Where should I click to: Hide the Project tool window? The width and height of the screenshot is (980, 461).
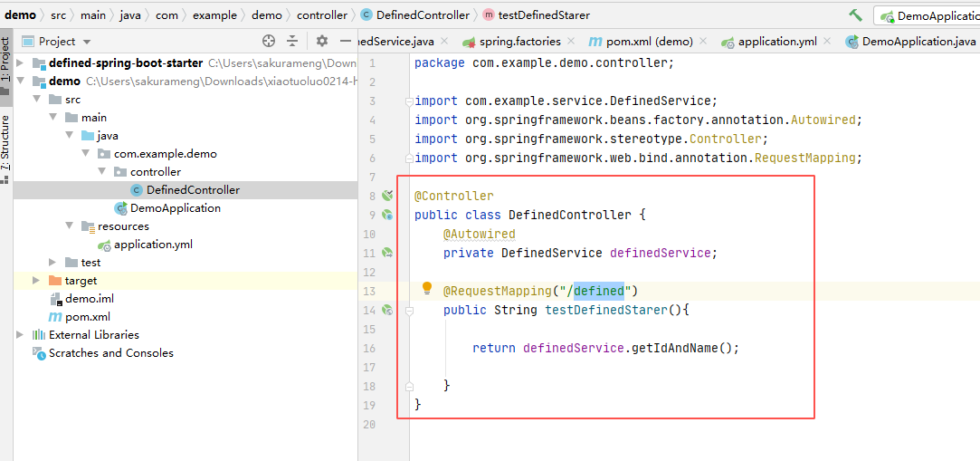[346, 42]
